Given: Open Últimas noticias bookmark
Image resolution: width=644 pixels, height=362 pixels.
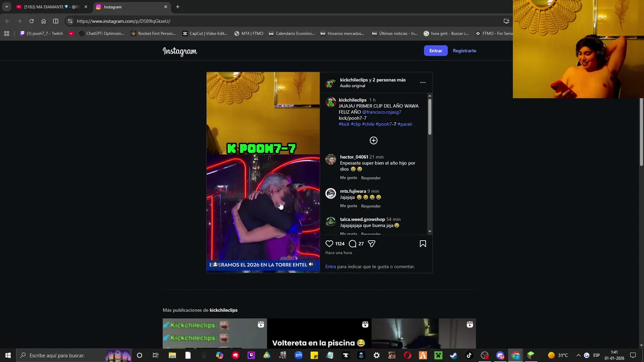Looking at the screenshot, I should pos(394,34).
